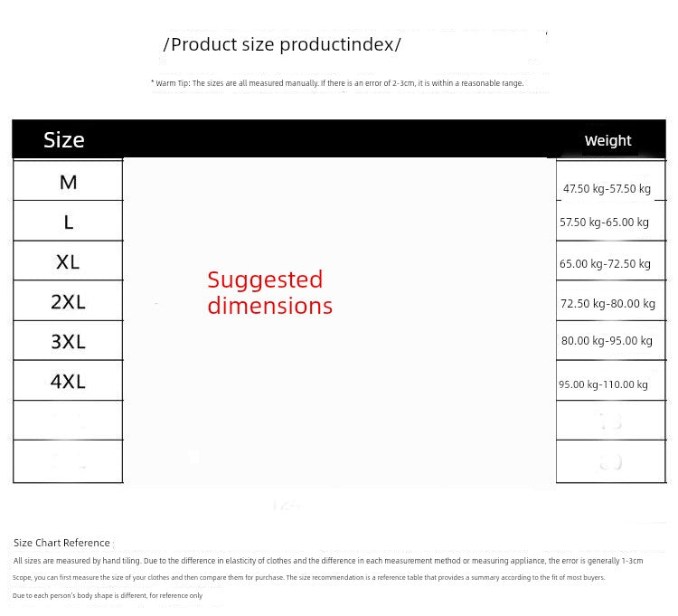This screenshot has height=616, width=678.
Task: Click the 57.50 kg-65.00 kg weight cell
Action: (604, 223)
